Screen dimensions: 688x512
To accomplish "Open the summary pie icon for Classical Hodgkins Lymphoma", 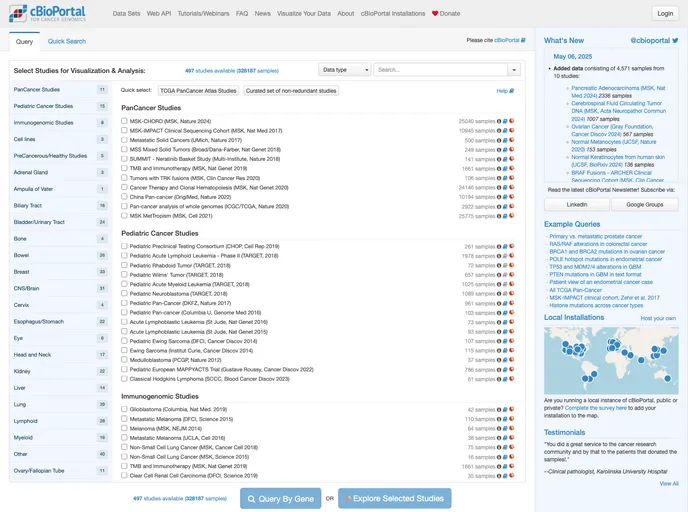I will coord(512,379).
